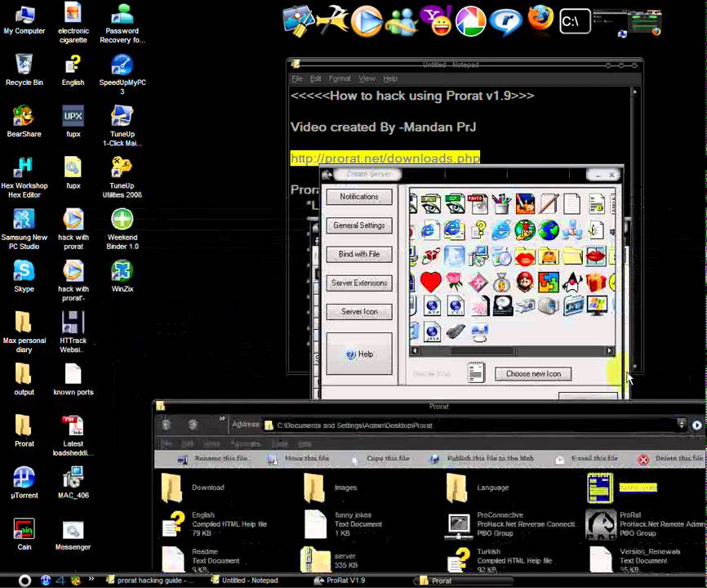This screenshot has width=707, height=588.
Task: Launch Picasa from the top dock
Action: (x=471, y=20)
